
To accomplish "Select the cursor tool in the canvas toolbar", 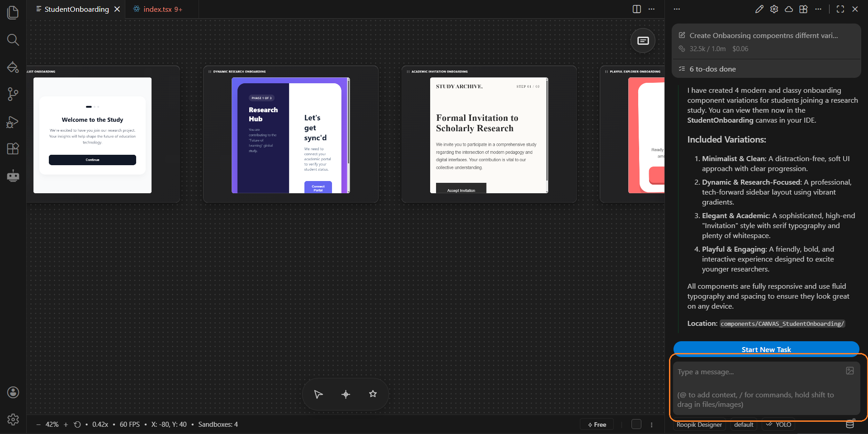I will pyautogui.click(x=318, y=394).
